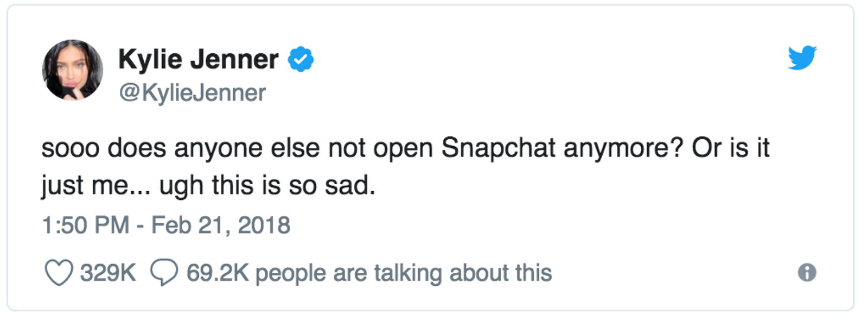
Task: Click "just me..." in the tweet
Action: click(95, 186)
